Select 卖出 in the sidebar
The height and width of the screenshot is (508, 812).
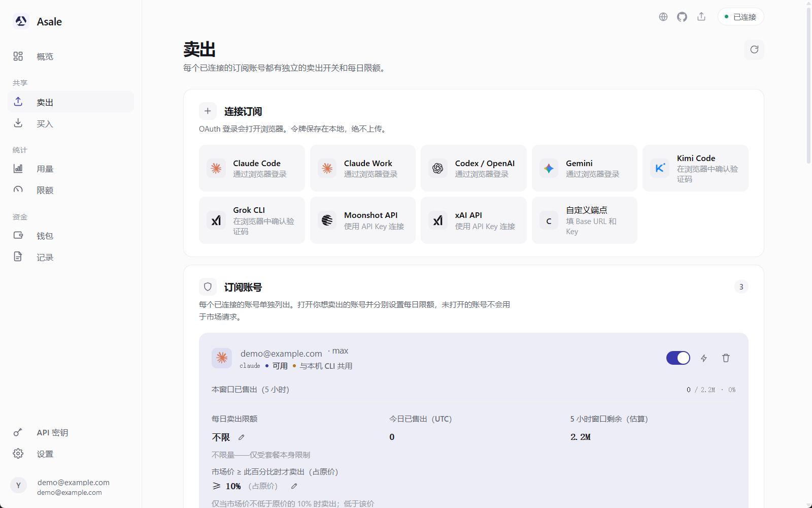pyautogui.click(x=71, y=102)
